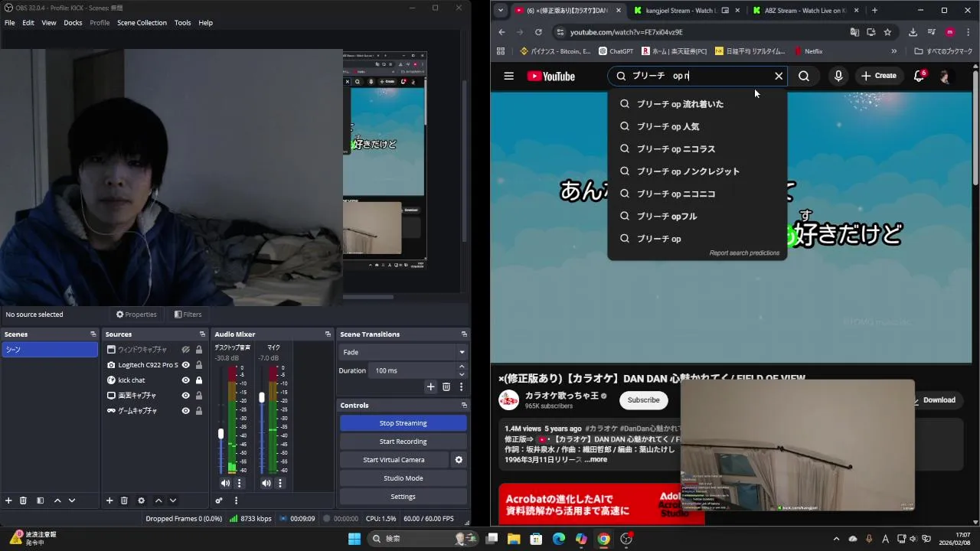980x551 pixels.
Task: Open OBS Scene Collection menu
Action: [x=142, y=23]
